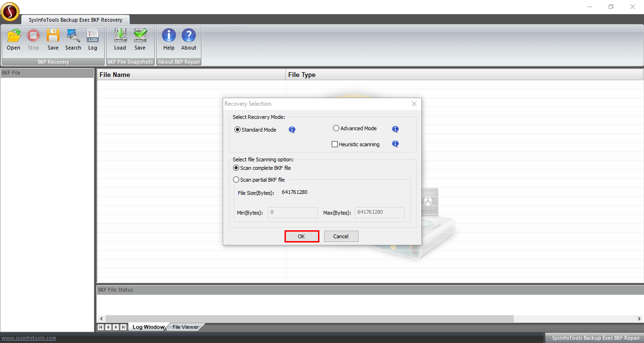Launch the Search tool icon
The width and height of the screenshot is (644, 343).
click(x=73, y=36)
